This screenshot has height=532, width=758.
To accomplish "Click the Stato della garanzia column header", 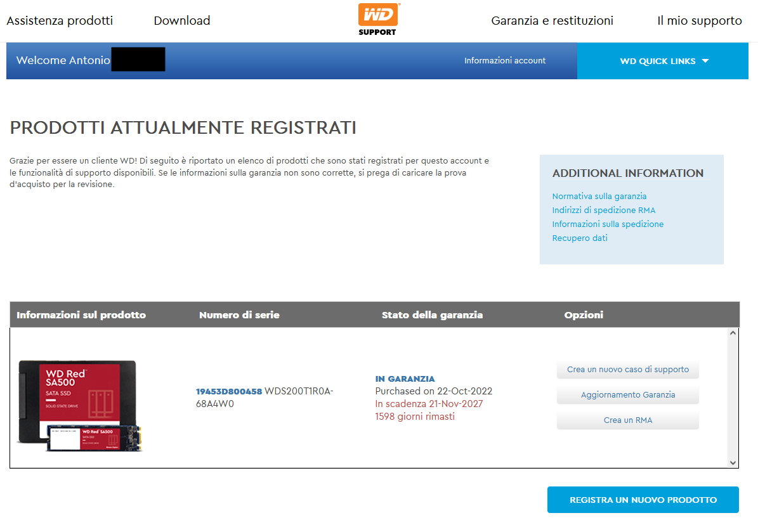I will [432, 315].
